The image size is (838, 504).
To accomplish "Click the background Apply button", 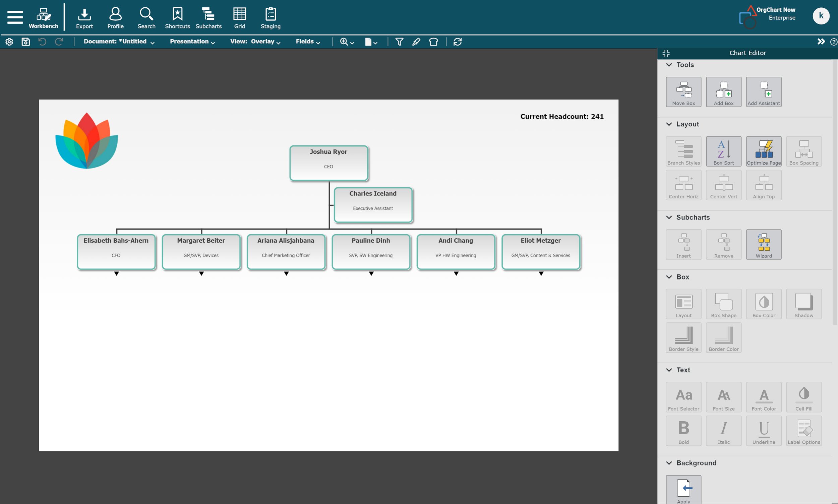I will click(x=683, y=489).
